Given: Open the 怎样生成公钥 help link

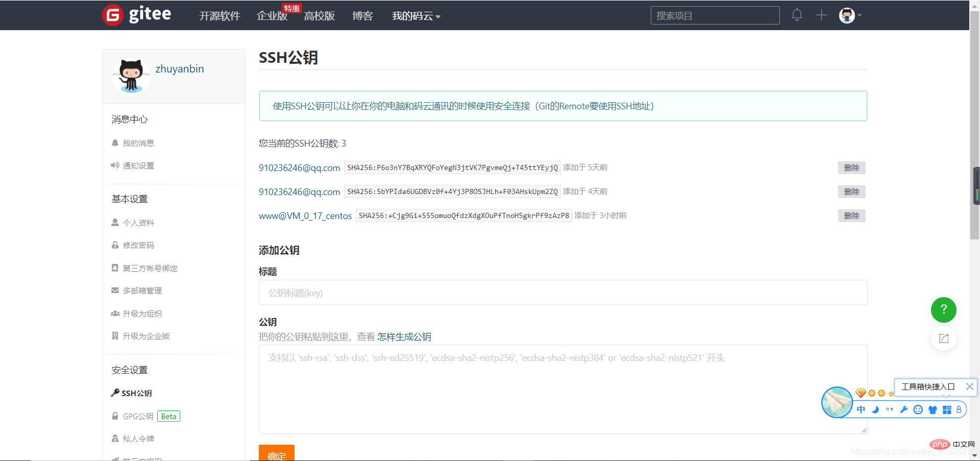Looking at the screenshot, I should pos(404,337).
